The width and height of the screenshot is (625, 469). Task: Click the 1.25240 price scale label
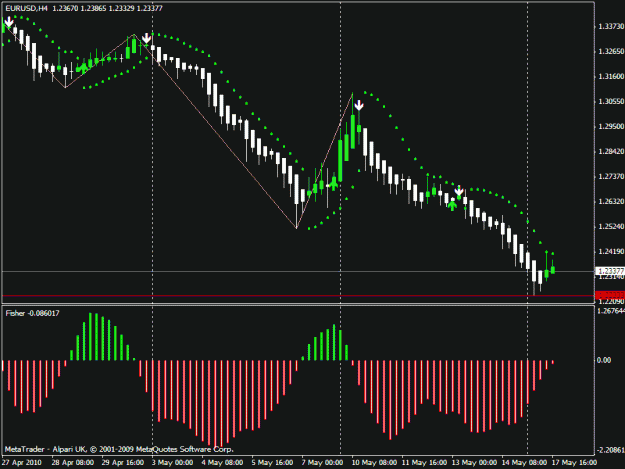click(611, 226)
